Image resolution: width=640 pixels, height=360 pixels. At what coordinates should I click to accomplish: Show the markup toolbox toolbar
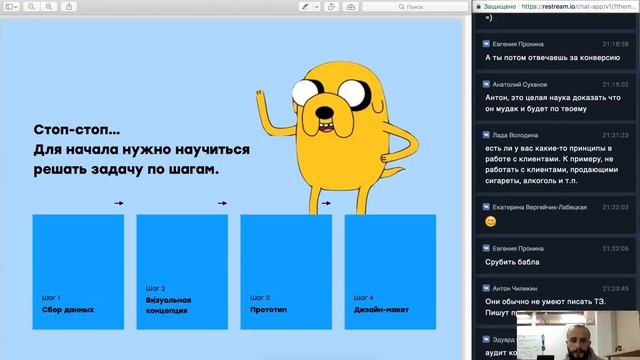(x=351, y=7)
